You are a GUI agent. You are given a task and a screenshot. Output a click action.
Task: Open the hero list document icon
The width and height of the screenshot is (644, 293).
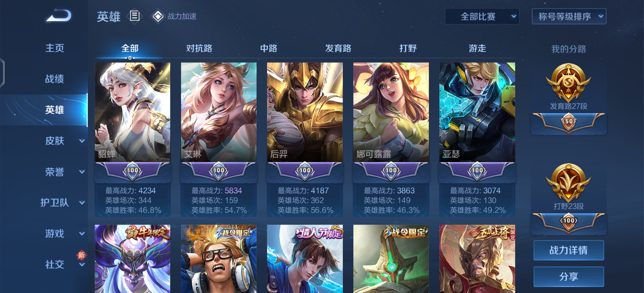(134, 16)
